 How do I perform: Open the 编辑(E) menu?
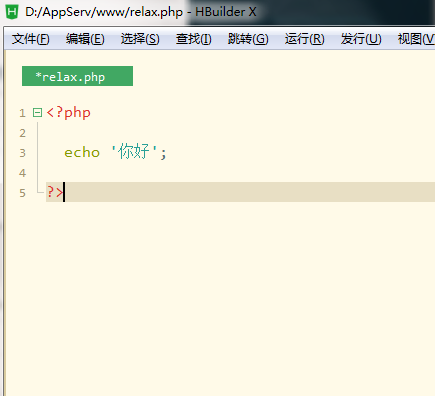point(85,39)
